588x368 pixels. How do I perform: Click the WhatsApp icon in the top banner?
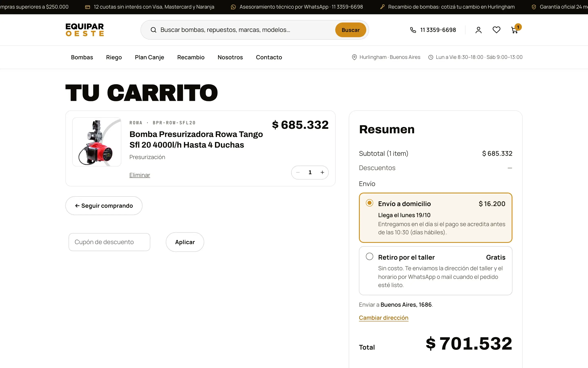click(233, 7)
